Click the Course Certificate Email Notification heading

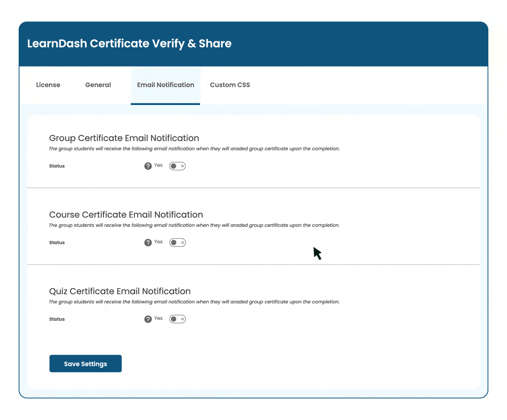click(x=126, y=215)
